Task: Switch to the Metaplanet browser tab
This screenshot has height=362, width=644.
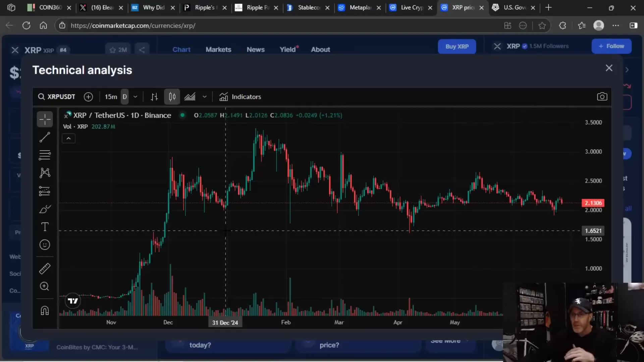Action: 360,7
